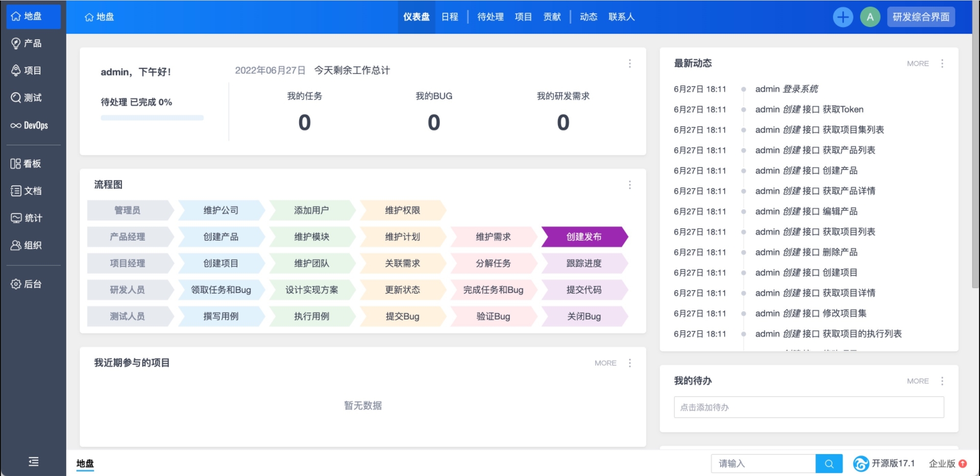Click the 领取任务和Bug flowchart step
The image size is (980, 476).
tap(221, 290)
